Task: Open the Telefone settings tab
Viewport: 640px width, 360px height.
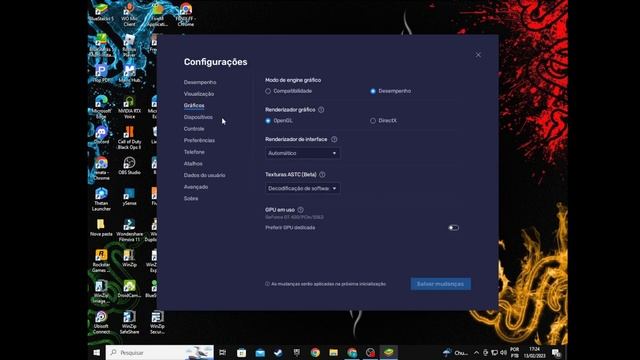Action: pos(194,152)
